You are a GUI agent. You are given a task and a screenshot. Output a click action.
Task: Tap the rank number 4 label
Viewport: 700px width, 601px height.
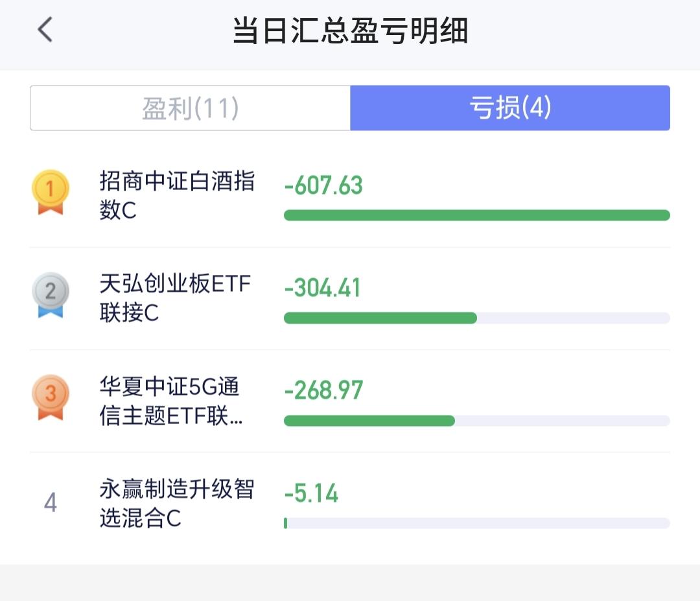(51, 502)
